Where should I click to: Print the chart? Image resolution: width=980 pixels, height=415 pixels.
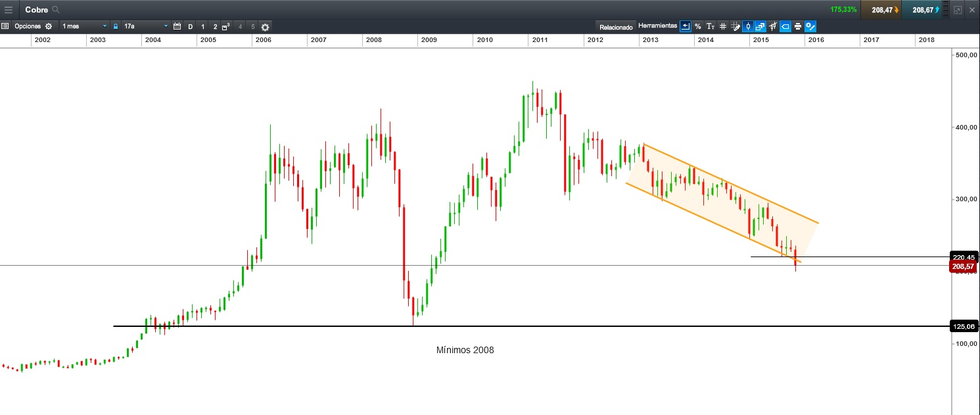[x=798, y=26]
